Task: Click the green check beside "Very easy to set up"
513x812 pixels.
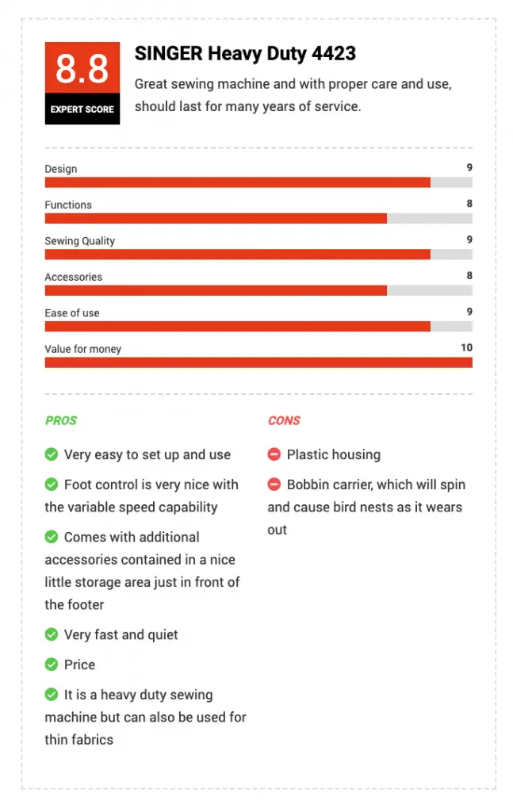Action: (x=52, y=454)
